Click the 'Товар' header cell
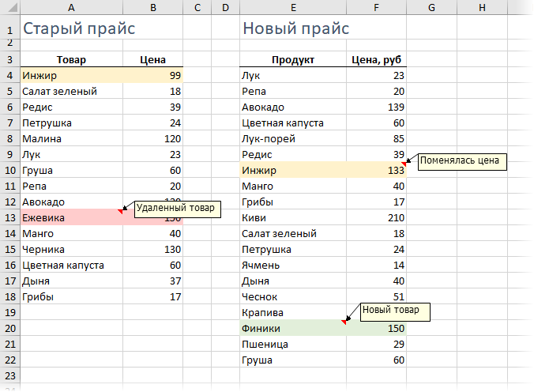The height and width of the screenshot is (392, 534). [x=72, y=59]
